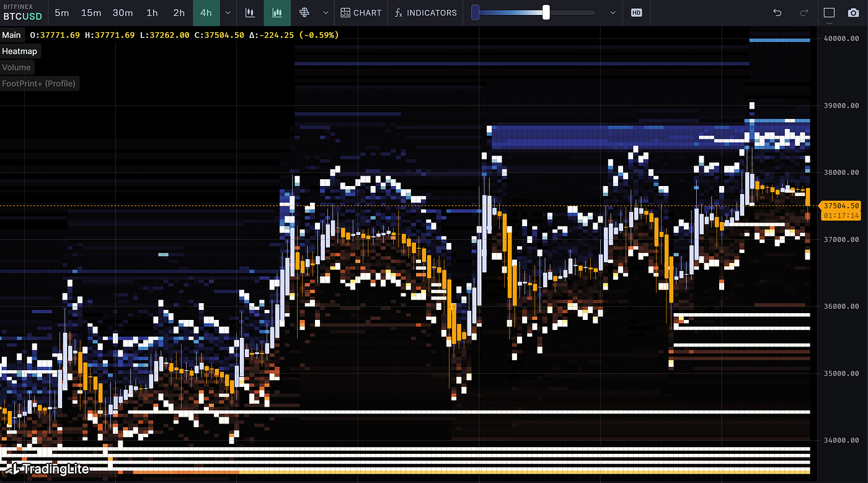This screenshot has width=868, height=483.
Task: Redo the last action
Action: point(804,12)
